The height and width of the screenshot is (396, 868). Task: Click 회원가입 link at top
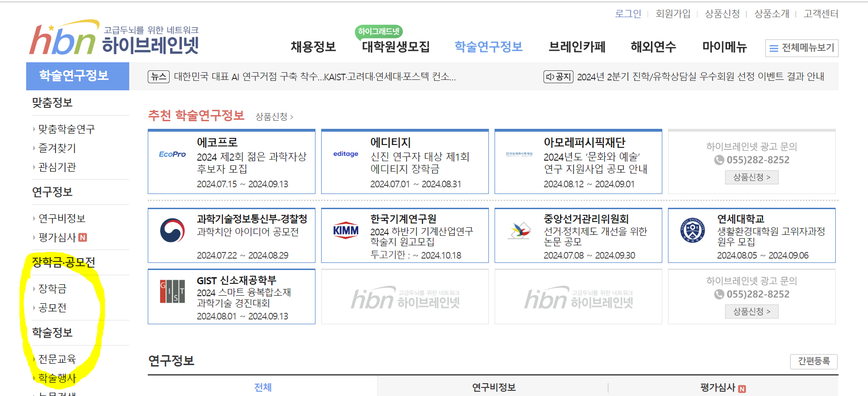673,14
